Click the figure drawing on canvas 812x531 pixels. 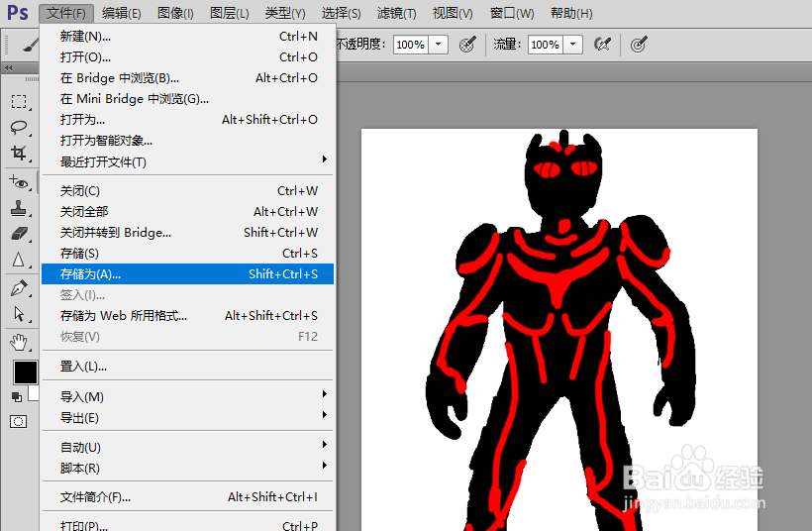(560, 332)
